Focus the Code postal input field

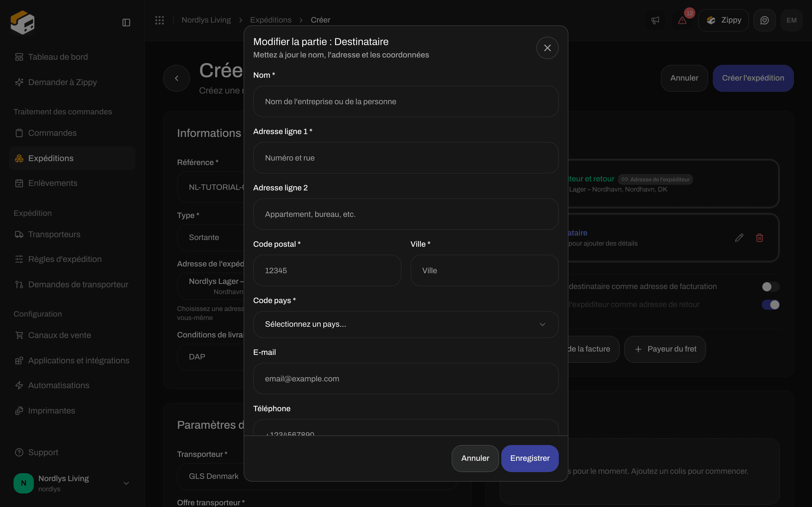(327, 271)
